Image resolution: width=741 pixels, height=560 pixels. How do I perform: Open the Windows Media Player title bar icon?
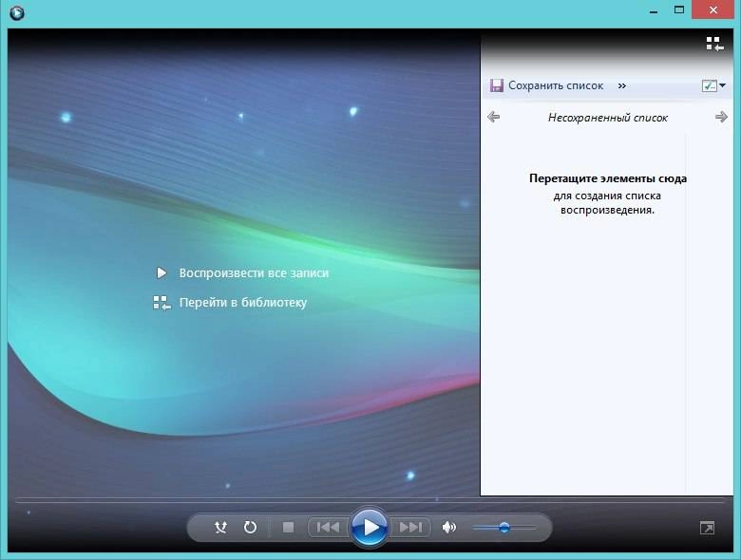17,12
